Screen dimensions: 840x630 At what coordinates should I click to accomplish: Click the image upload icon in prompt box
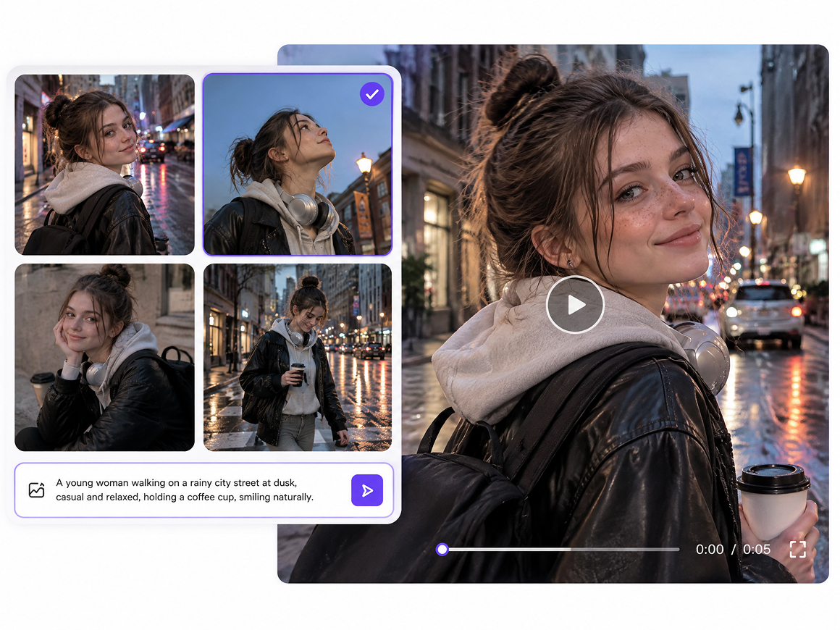click(36, 490)
